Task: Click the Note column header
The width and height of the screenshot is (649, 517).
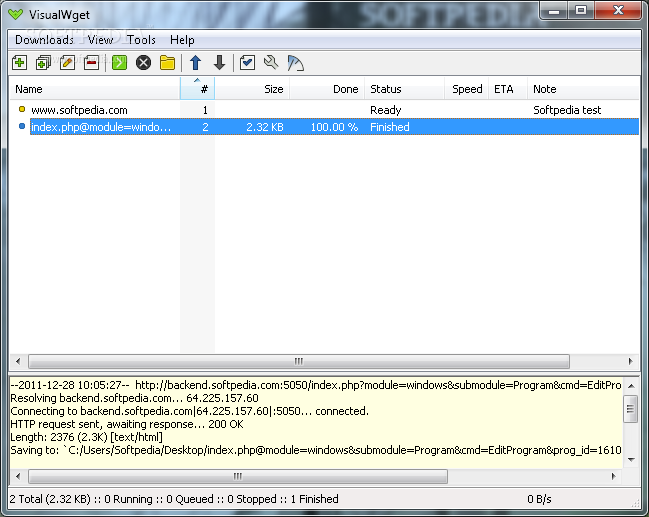Action: [583, 89]
